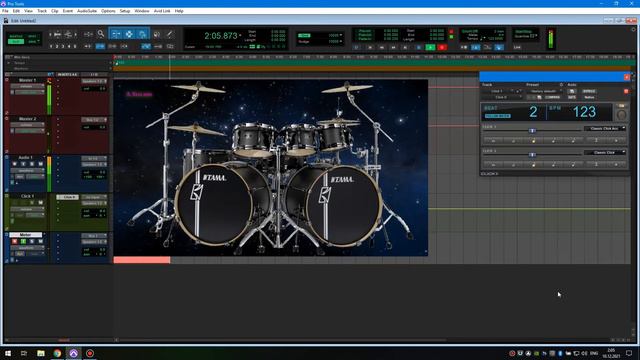Adjust the Click 2 volume slider in plug-in
Viewport: 640px width, 360px height.
click(532, 155)
